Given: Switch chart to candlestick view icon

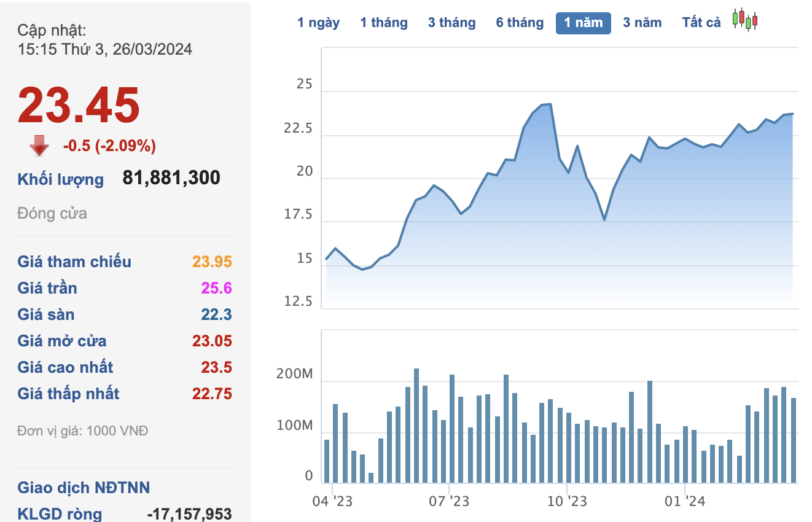Looking at the screenshot, I should click(x=744, y=20).
